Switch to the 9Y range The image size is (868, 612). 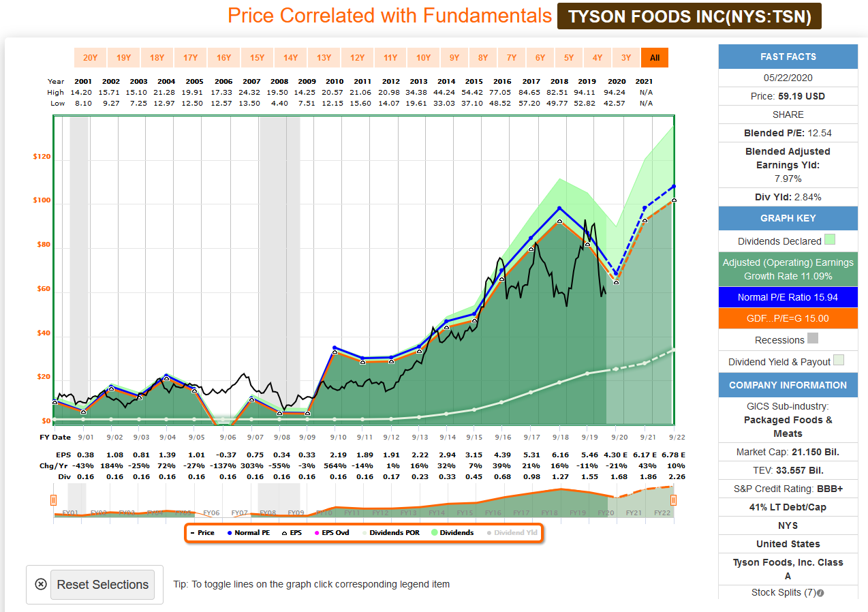click(x=454, y=58)
